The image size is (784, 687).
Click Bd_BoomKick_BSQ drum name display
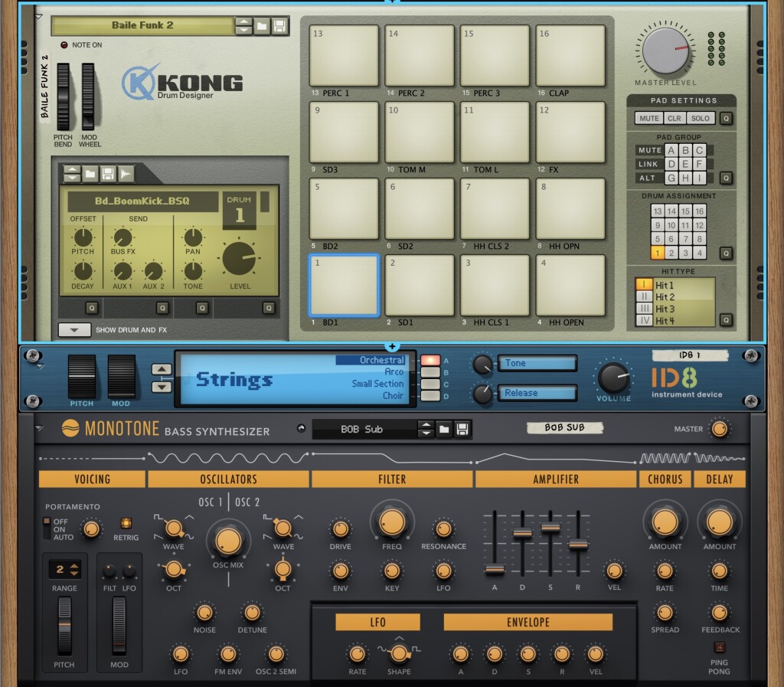[x=142, y=201]
